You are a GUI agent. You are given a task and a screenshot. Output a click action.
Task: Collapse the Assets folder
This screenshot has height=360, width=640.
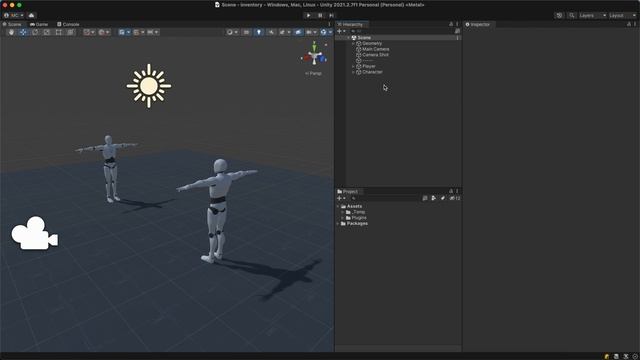338,207
